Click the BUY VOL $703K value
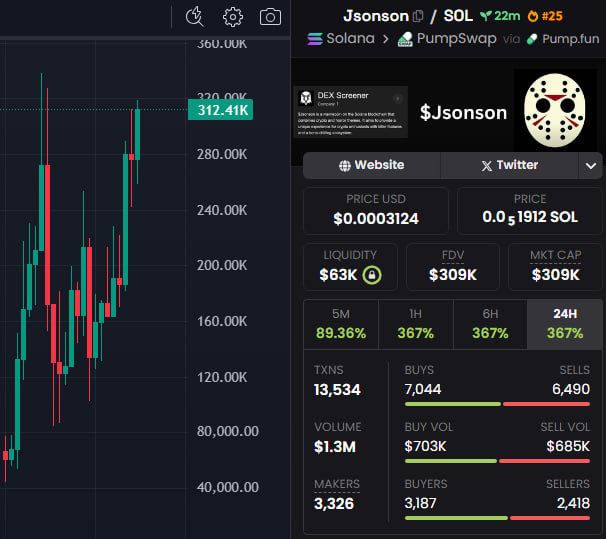 click(425, 446)
